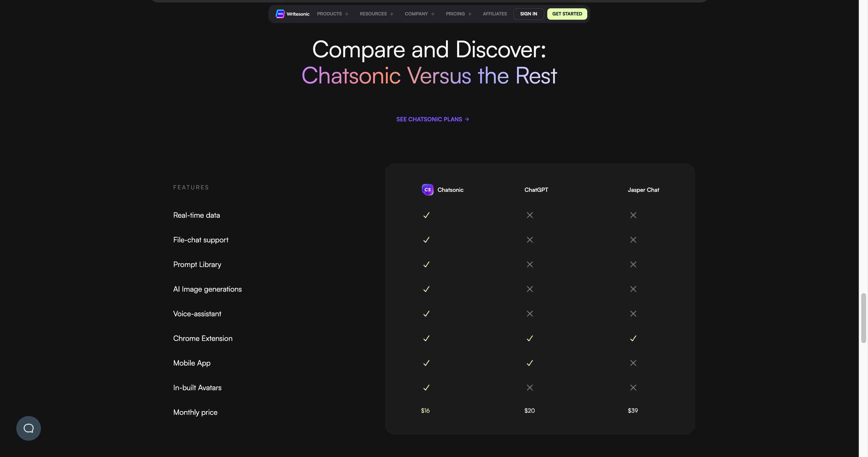Screen dimensions: 868x457
Task: Click Jasper Chat cross for Real-time data
Action: click(633, 215)
